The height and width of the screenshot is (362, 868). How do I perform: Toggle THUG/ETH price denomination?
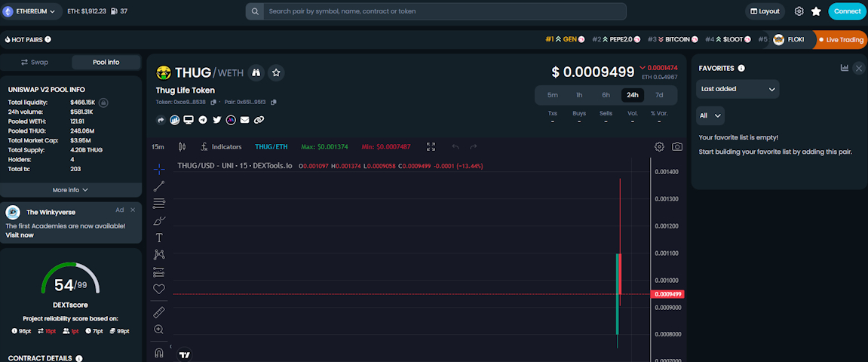(x=271, y=146)
